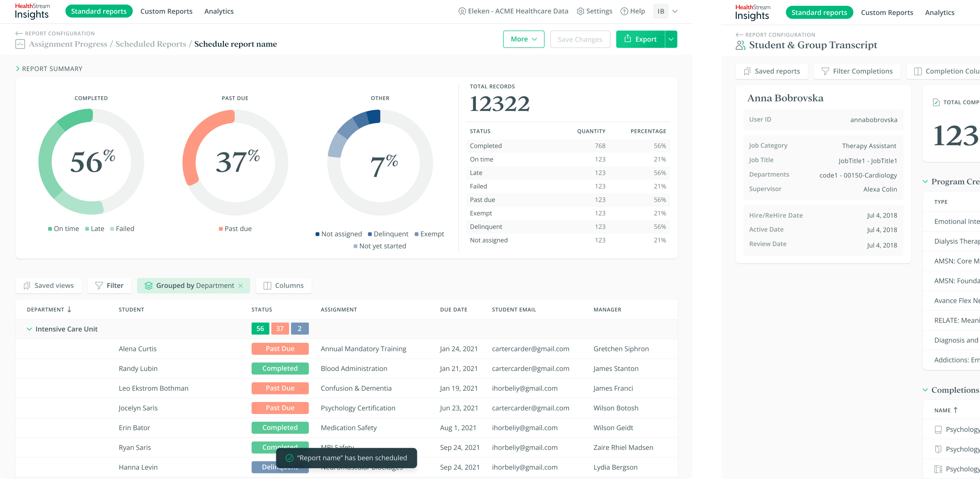Click the Filter Completions funnel icon
Image resolution: width=980 pixels, height=479 pixels.
click(x=825, y=71)
